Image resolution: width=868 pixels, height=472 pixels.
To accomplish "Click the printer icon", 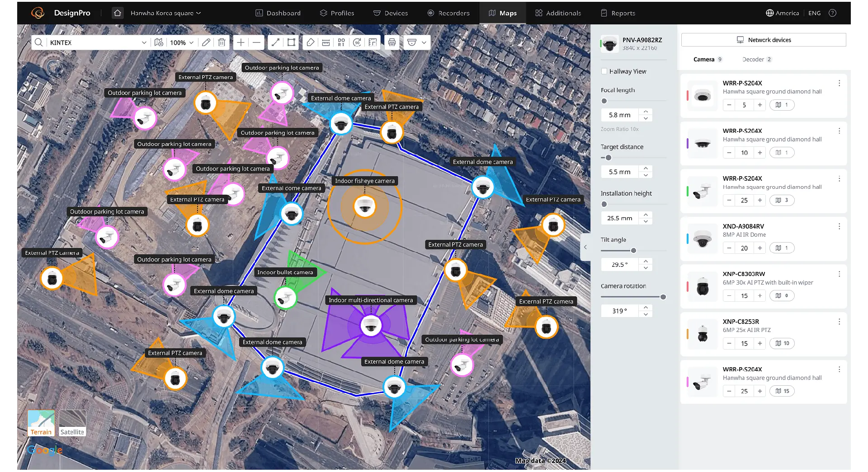I will [392, 42].
